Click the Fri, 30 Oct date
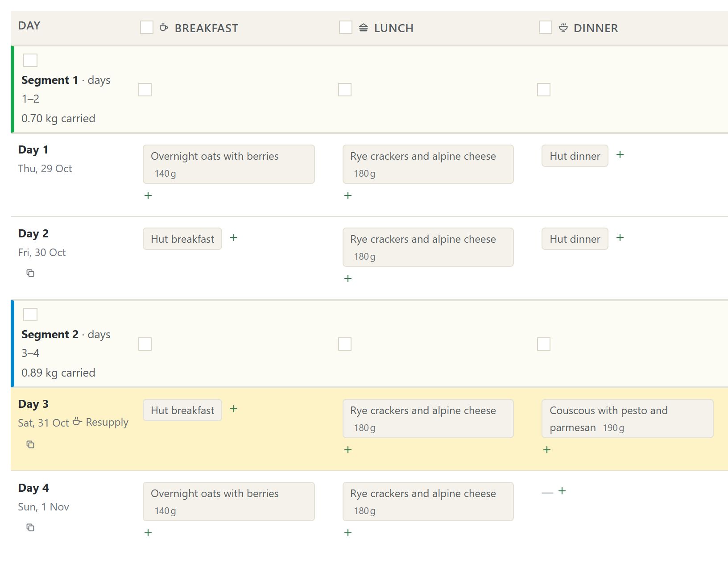 pyautogui.click(x=42, y=253)
